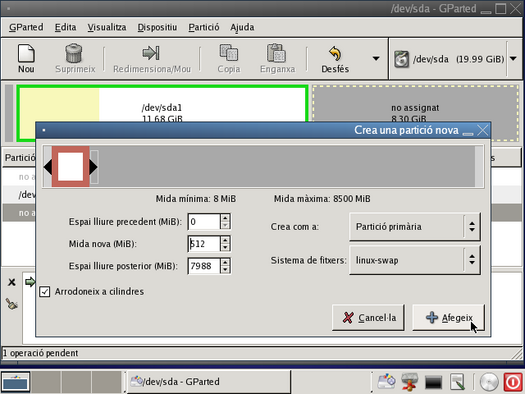Increase Mida nova with the up arrow
Screen dimensions: 525x394
tap(225, 240)
